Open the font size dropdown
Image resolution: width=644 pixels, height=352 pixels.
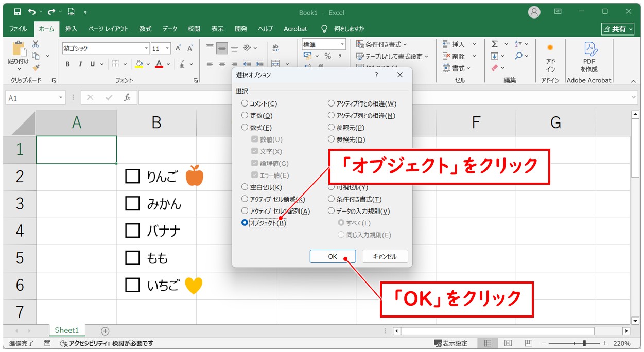click(168, 48)
